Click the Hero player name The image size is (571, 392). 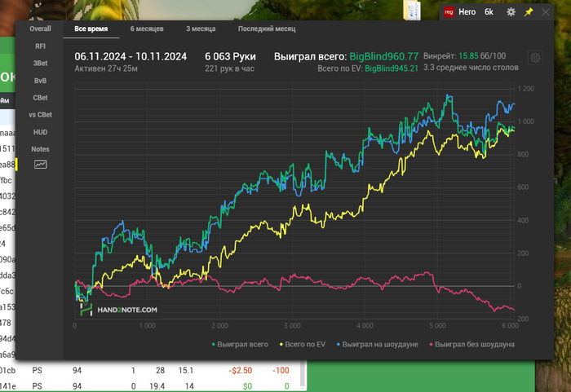click(x=467, y=12)
